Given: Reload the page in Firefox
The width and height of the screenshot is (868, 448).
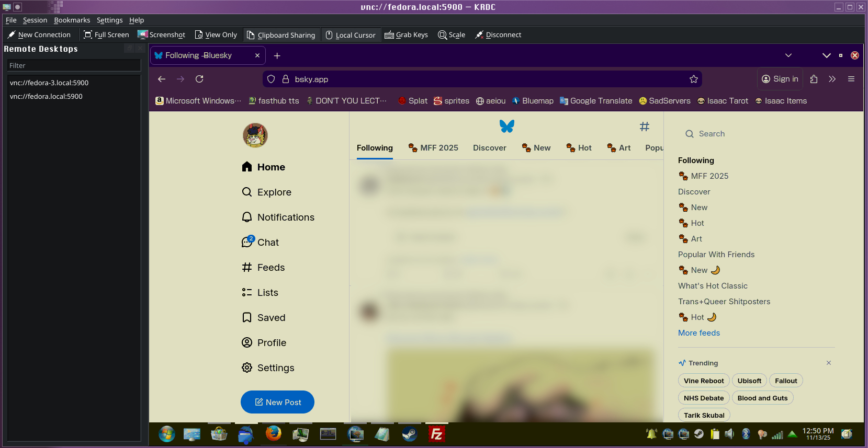Looking at the screenshot, I should (x=199, y=79).
